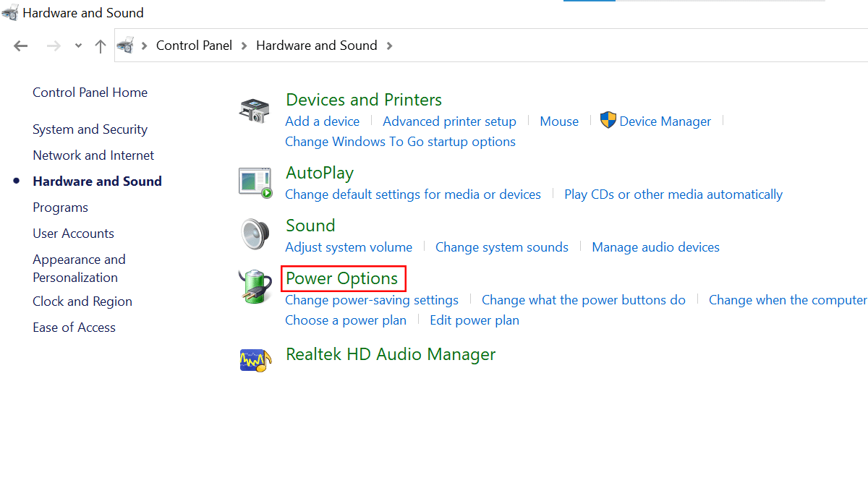Viewport: 868px width, 488px height.
Task: Click the Realtek HD Audio Manager icon
Action: coord(255,358)
